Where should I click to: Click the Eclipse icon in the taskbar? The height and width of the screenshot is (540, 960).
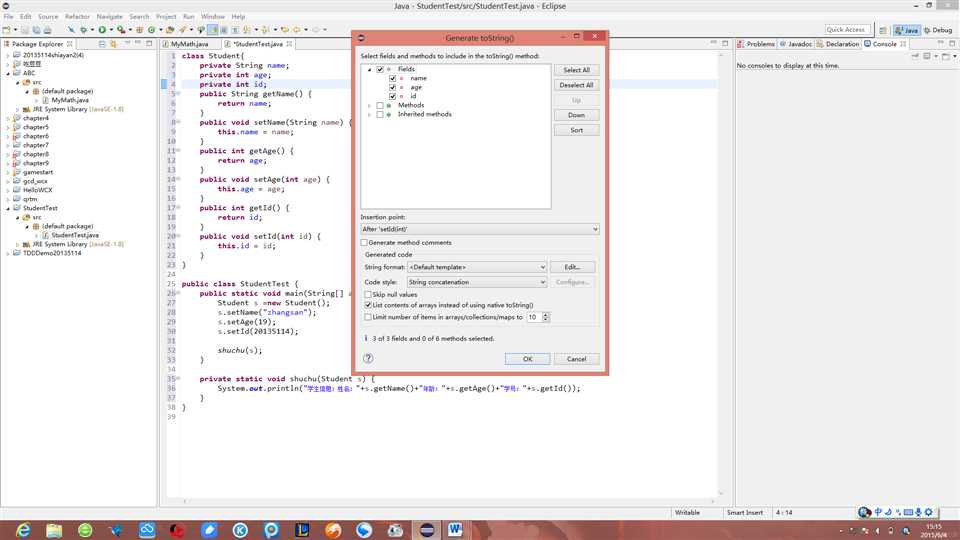427,530
